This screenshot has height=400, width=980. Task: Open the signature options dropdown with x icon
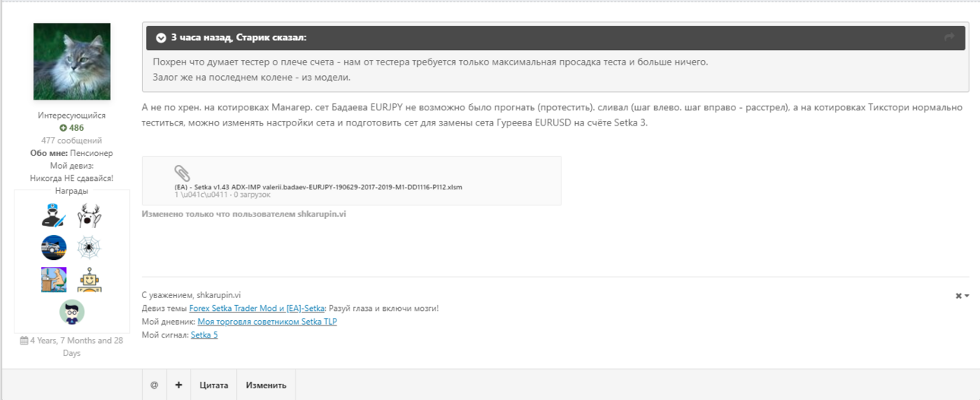pos(962,296)
